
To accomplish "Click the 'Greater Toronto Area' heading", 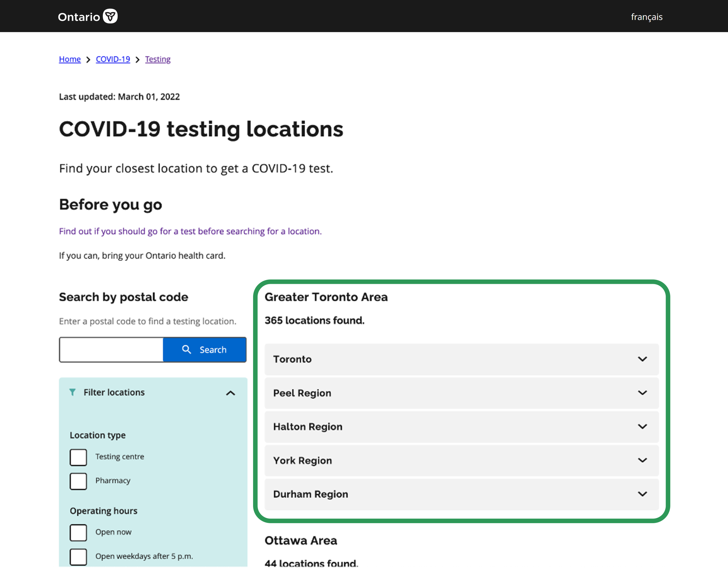I will pos(326,297).
